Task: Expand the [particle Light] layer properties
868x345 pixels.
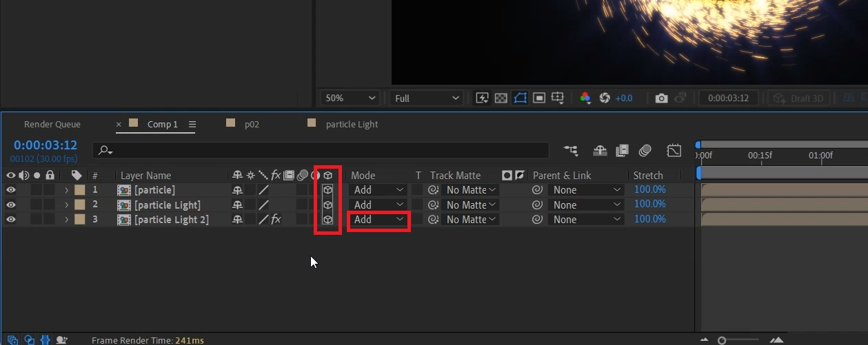Action: point(67,205)
